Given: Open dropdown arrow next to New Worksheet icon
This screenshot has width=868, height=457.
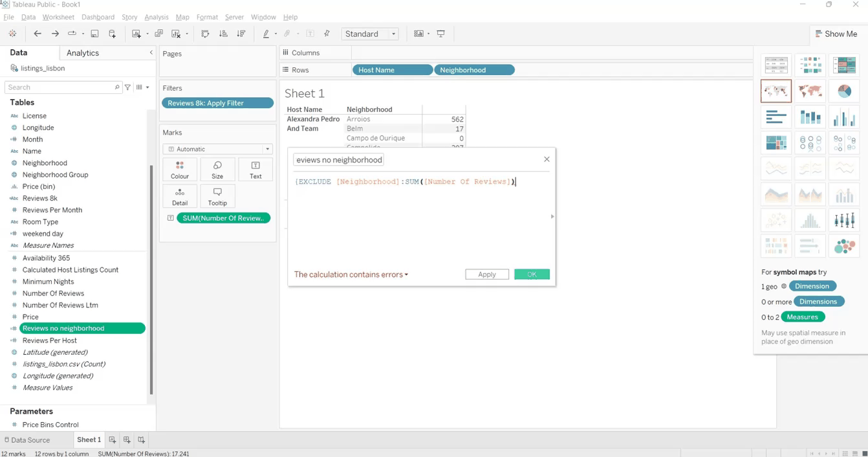Looking at the screenshot, I should (x=147, y=34).
